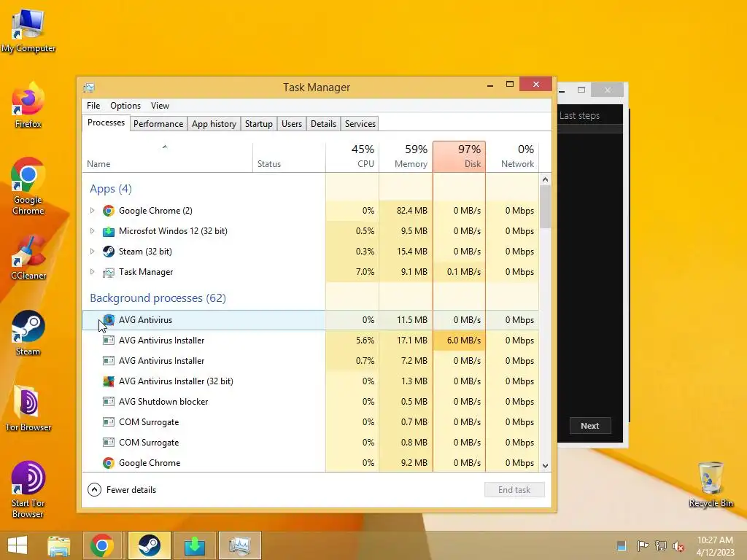Click the process list scroll-down arrow

click(x=546, y=466)
